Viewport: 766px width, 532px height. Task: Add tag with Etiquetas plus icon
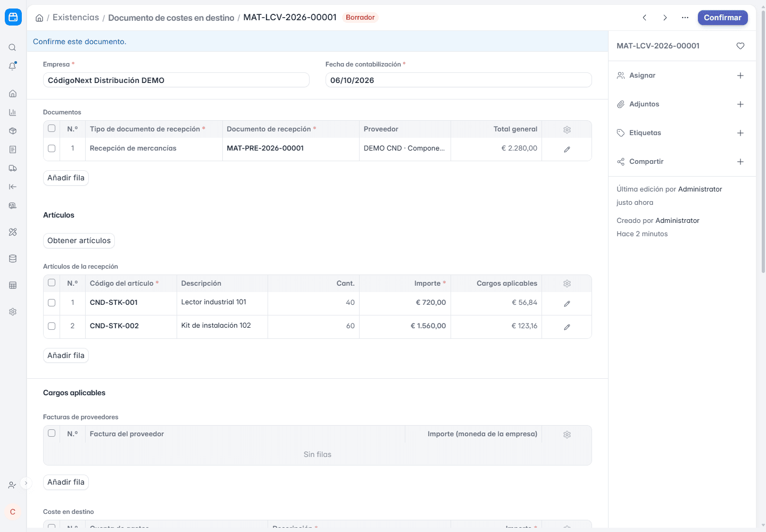[x=740, y=133]
